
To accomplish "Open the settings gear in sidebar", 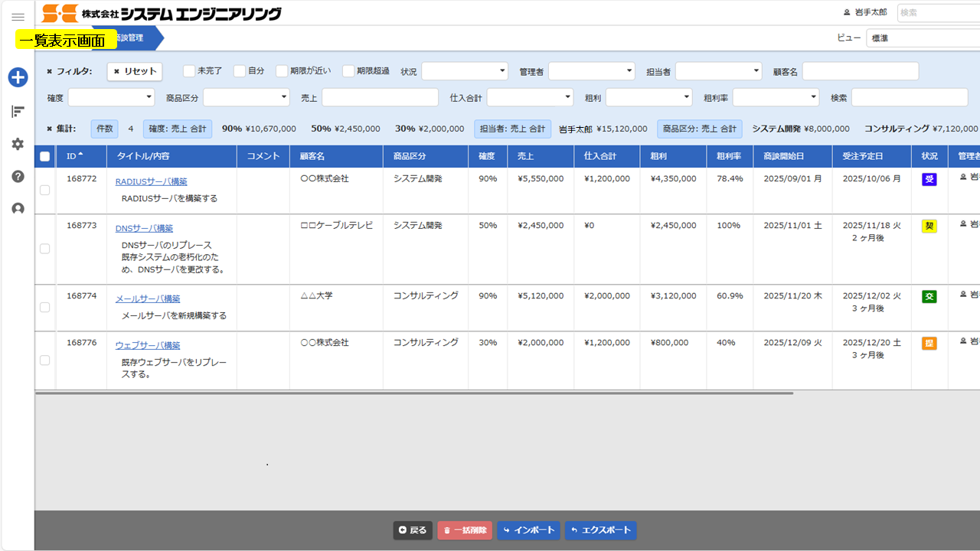I will click(x=18, y=144).
